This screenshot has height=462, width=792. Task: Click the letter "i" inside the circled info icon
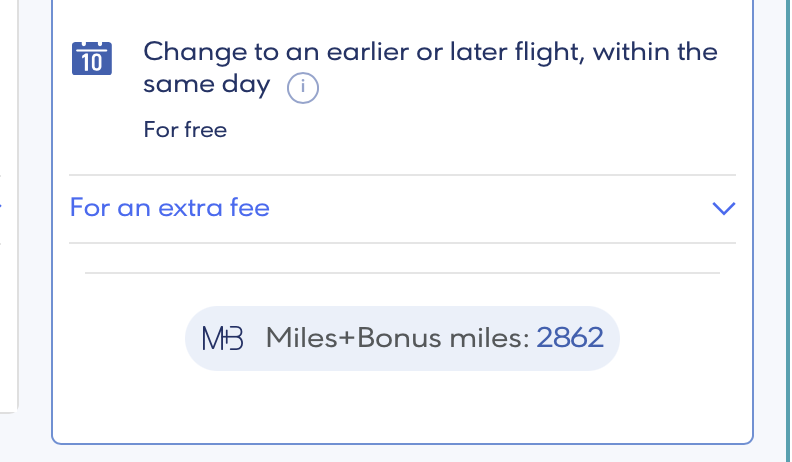(x=302, y=89)
